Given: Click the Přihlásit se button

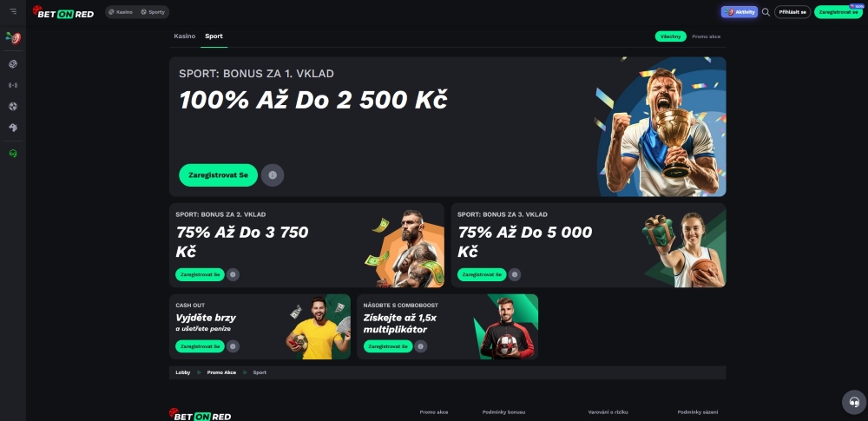Looking at the screenshot, I should click(792, 12).
